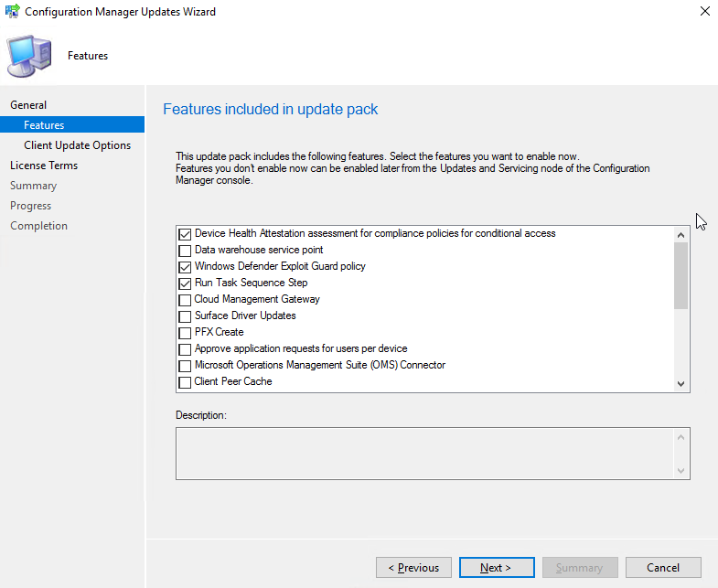Viewport: 718px width, 588px height.
Task: Enable Data warehouse service point checkbox
Action: pos(185,251)
